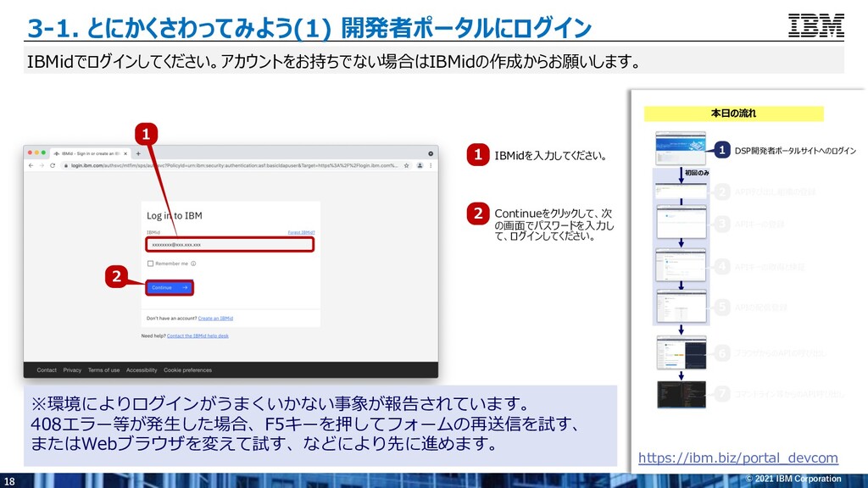This screenshot has width=868, height=488.
Task: Click the IBM logo on the slide
Action: (816, 25)
